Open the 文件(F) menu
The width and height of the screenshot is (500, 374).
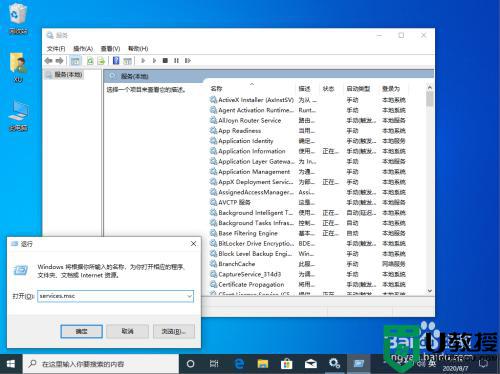point(56,49)
